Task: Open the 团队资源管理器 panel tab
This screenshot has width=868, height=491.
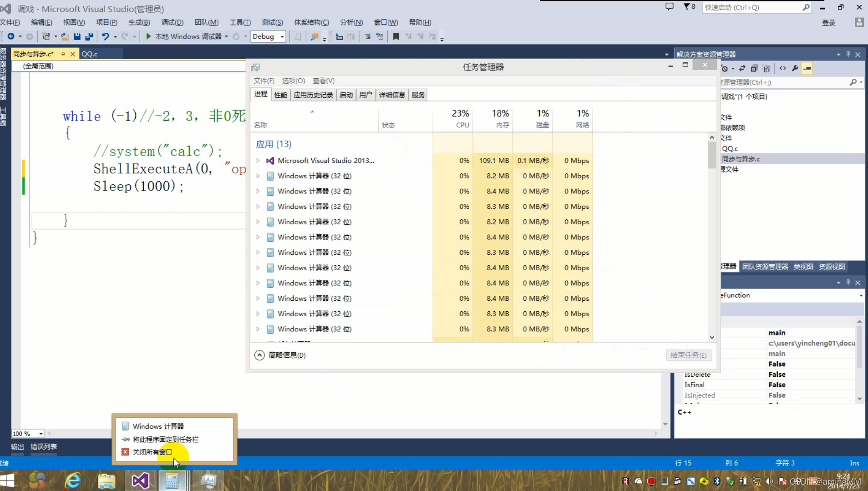Action: 765,267
